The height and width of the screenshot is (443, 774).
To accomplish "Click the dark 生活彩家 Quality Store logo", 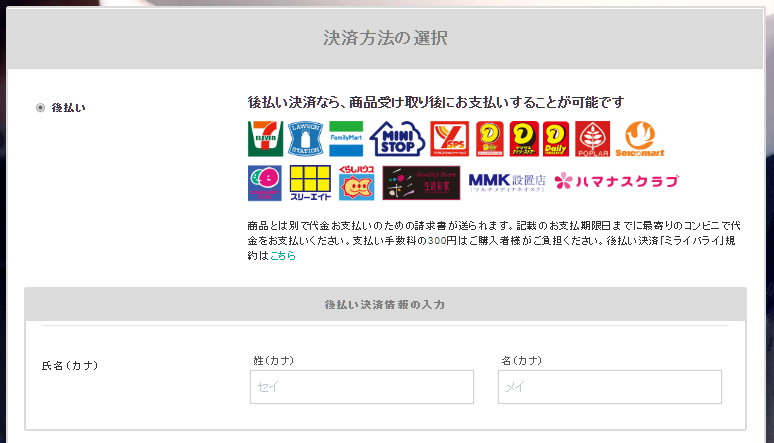I will (421, 183).
